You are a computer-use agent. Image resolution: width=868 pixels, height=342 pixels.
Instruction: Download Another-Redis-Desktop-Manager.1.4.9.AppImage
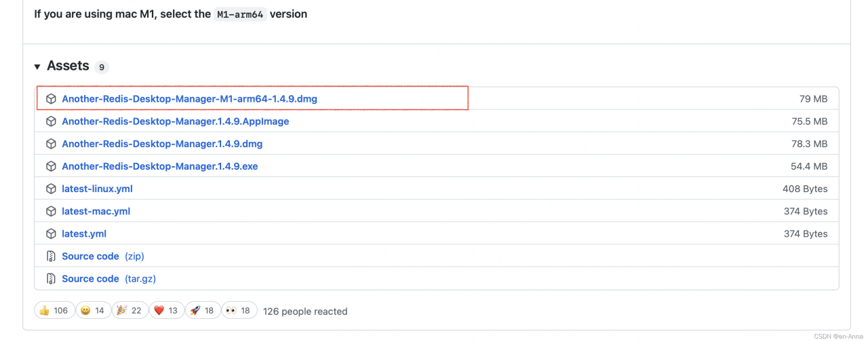pos(175,121)
